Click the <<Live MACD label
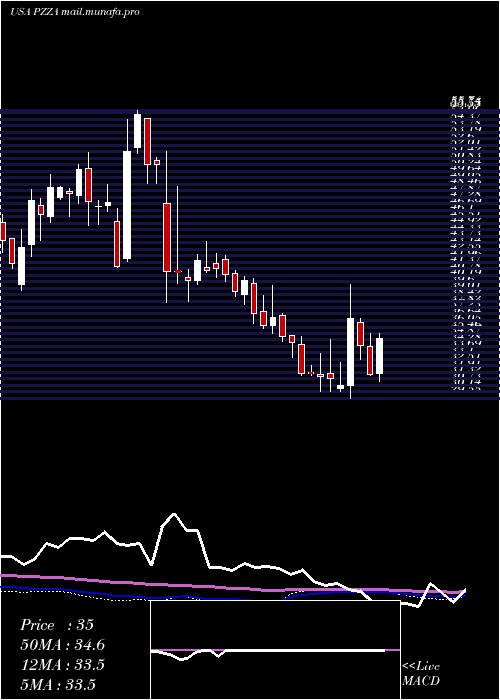500x700 pixels. (421, 674)
